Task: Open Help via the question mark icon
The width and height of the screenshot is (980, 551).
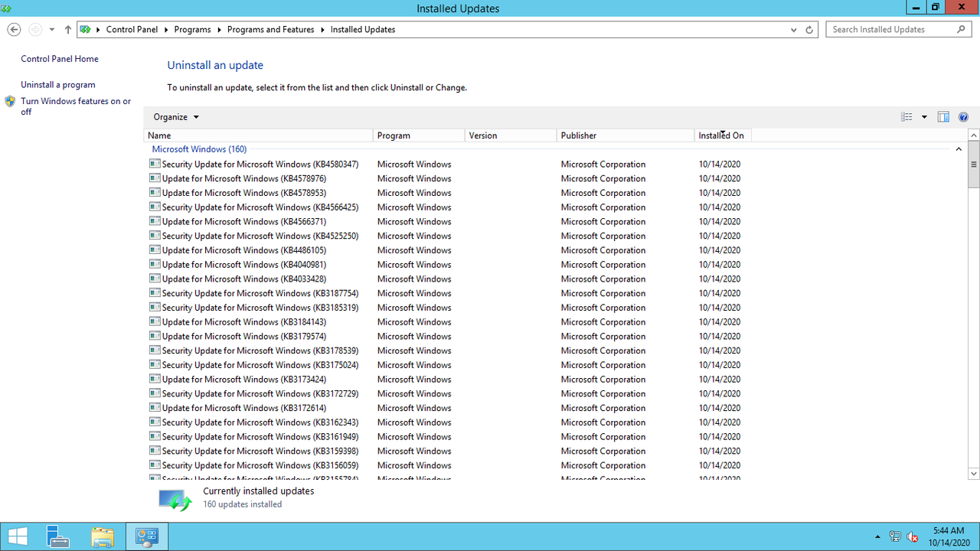Action: pos(963,117)
